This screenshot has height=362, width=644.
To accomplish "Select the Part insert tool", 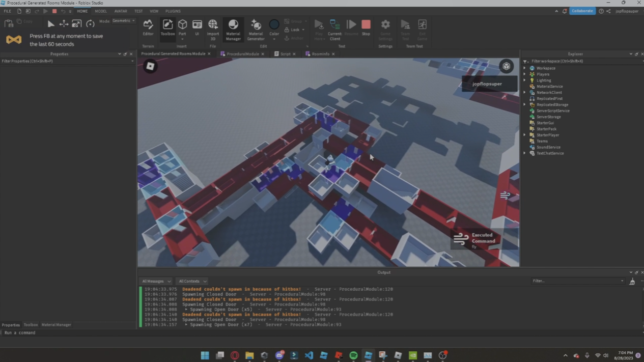I will coord(182,28).
